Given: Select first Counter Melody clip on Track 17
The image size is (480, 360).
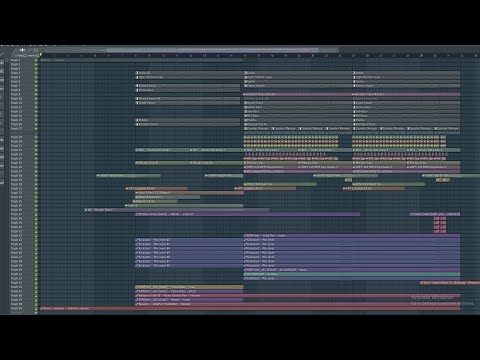Looking at the screenshot, I should click(x=258, y=129).
